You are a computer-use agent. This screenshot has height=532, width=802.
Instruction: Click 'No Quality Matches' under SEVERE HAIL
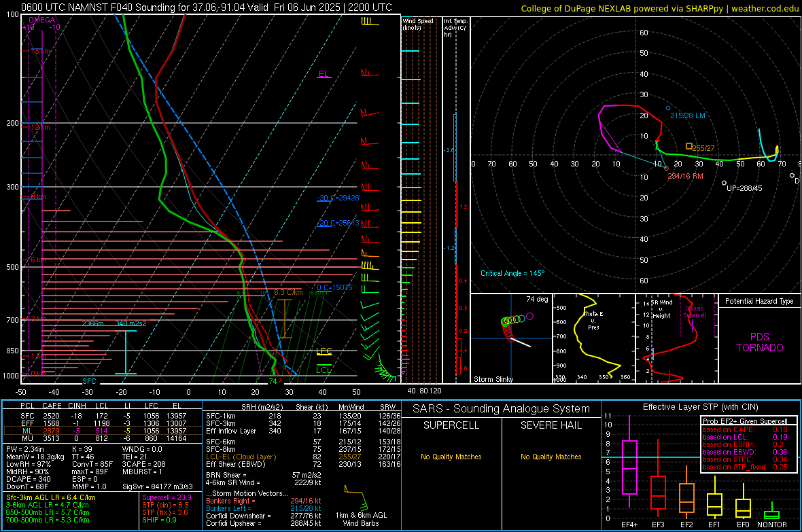pos(551,457)
